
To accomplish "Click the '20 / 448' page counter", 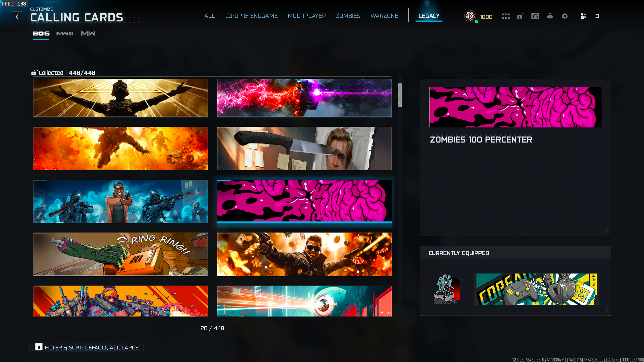I will click(x=212, y=328).
